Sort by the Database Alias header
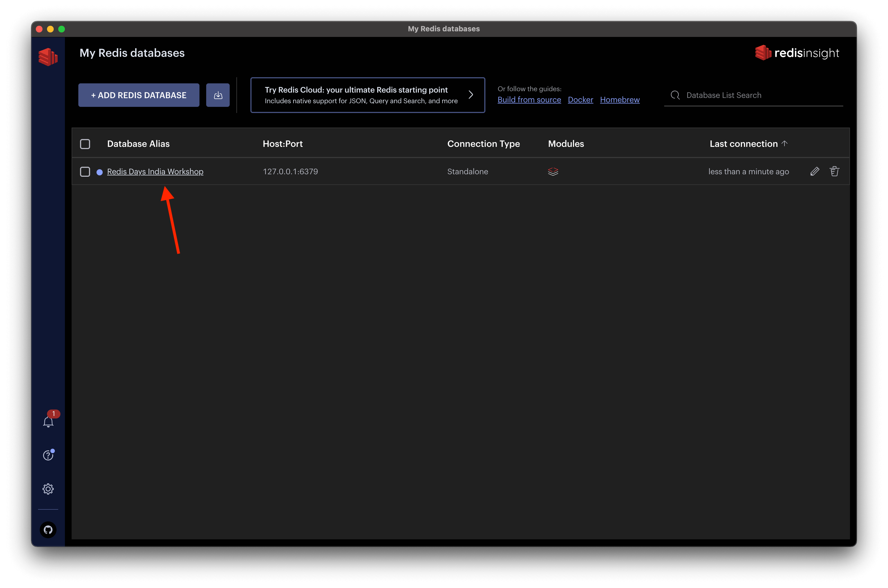The width and height of the screenshot is (888, 588). pyautogui.click(x=138, y=144)
